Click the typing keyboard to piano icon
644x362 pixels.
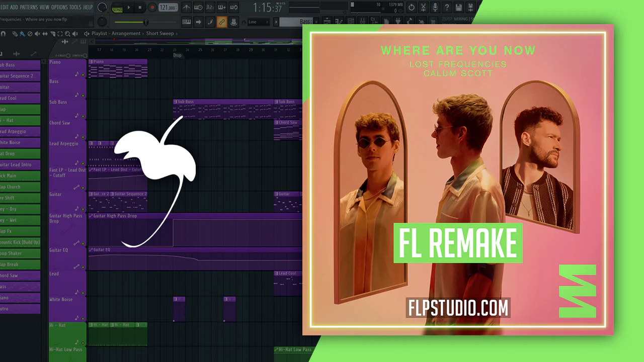click(187, 22)
